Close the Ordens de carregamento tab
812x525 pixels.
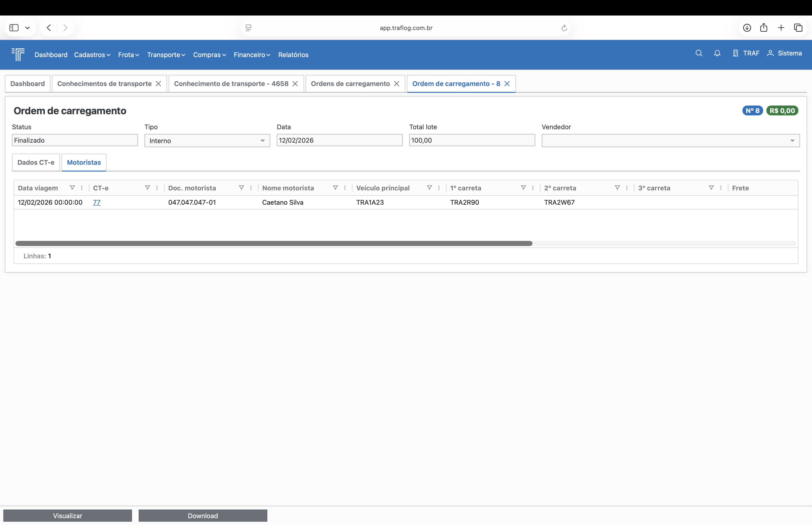[396, 83]
